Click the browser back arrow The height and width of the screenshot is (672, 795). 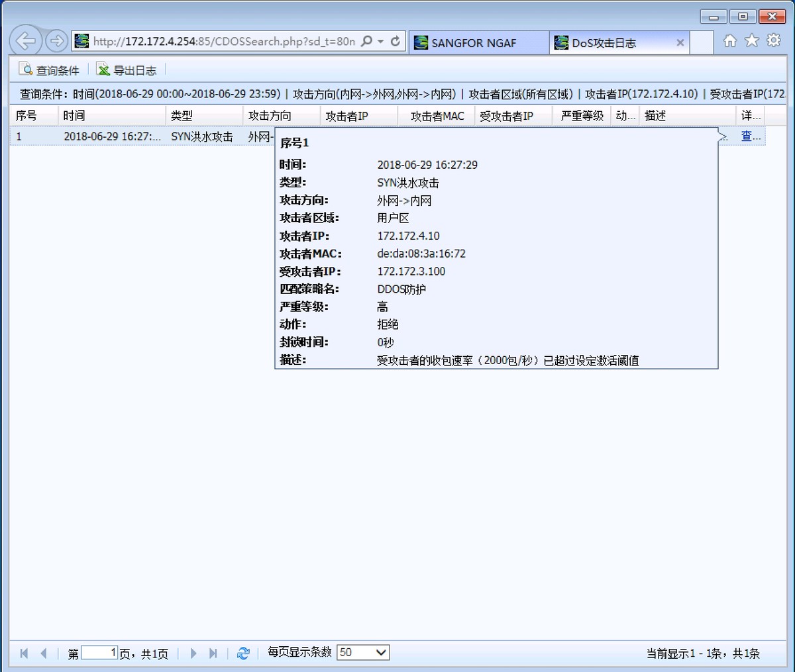point(25,40)
